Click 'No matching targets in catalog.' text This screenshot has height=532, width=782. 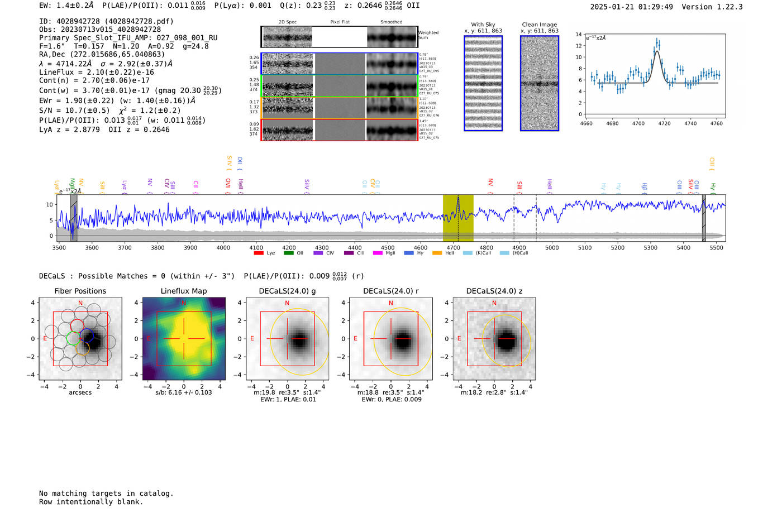point(106,493)
